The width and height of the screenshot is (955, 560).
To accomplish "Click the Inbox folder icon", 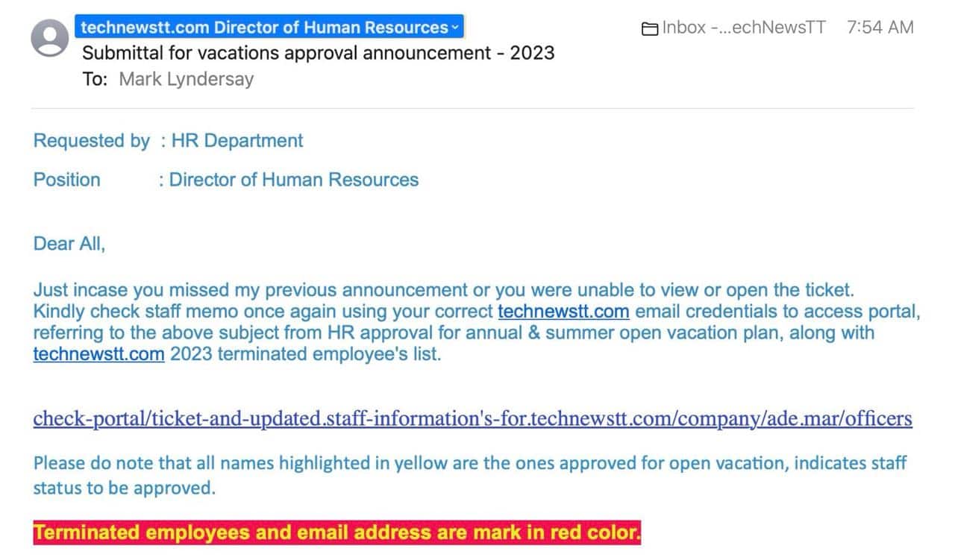I will pos(650,28).
